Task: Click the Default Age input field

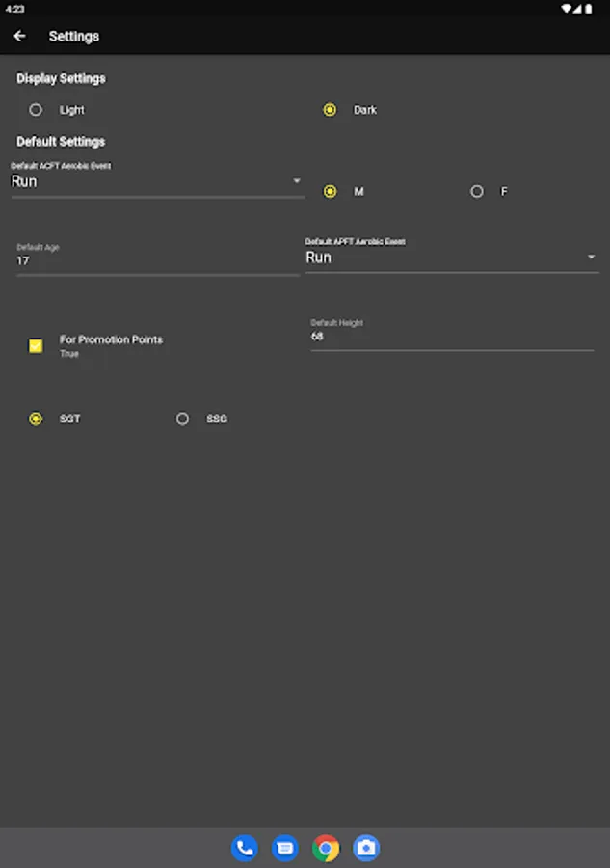Action: point(157,260)
